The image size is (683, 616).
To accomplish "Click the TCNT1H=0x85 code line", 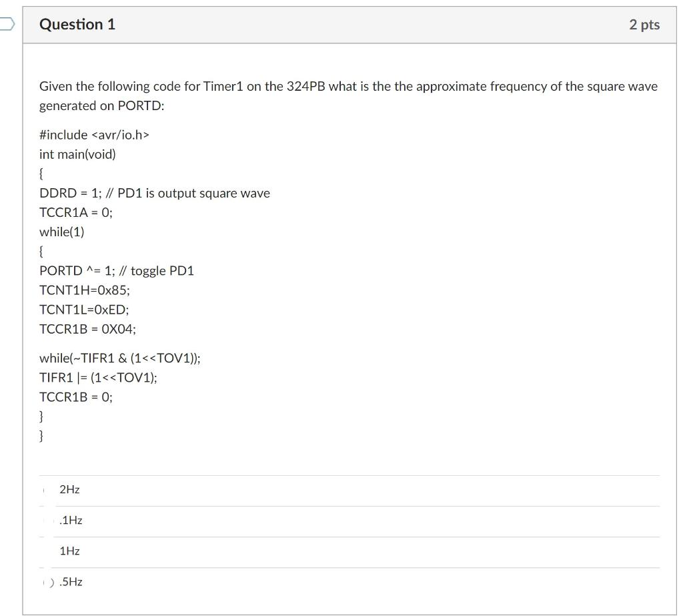I will (84, 290).
